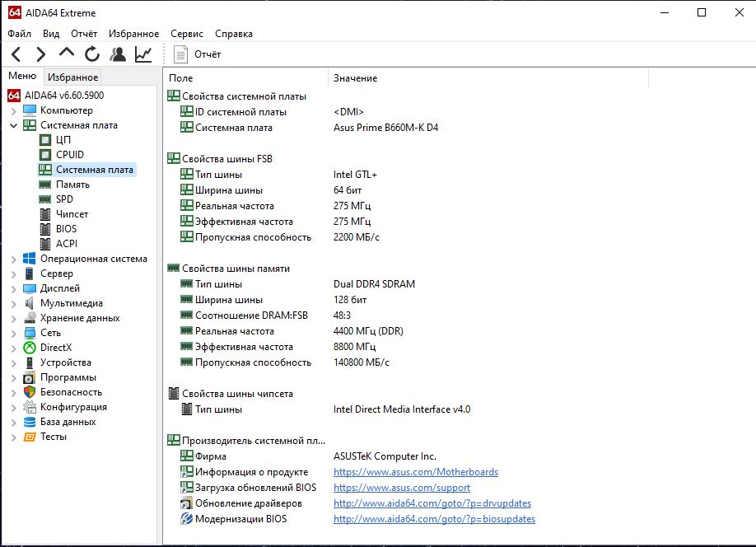This screenshot has width=756, height=547.
Task: Select the ЦП item icon
Action: pos(44,140)
